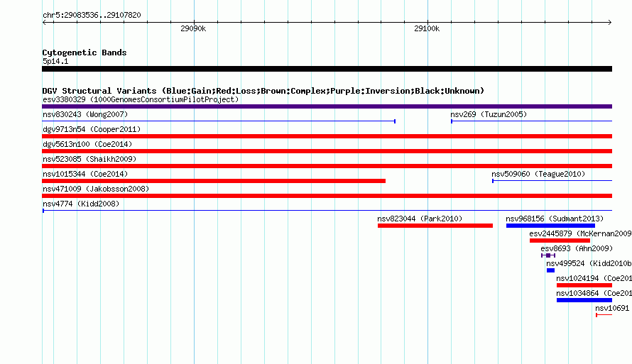Click the chr5:29083536..29107820 coordinate label
The height and width of the screenshot is (364, 632).
92,15
